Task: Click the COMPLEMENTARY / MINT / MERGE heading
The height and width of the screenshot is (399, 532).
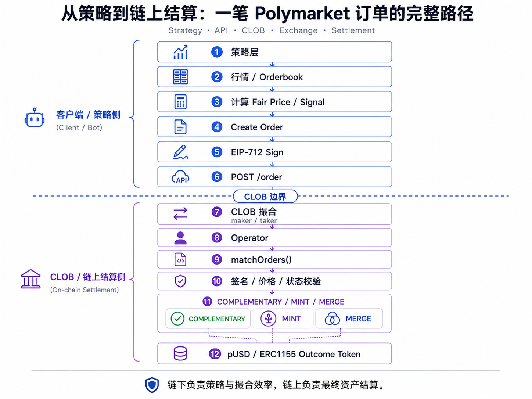Action: [x=281, y=302]
